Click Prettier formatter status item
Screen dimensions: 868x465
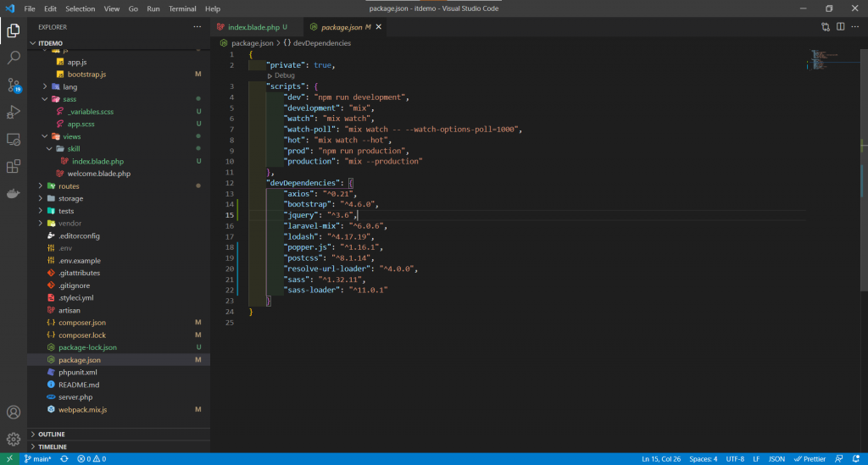810,459
